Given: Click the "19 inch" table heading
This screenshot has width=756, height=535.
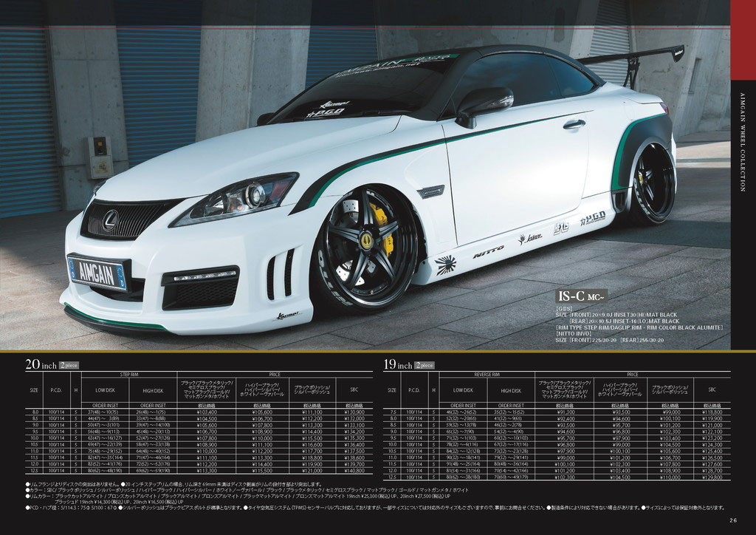Looking at the screenshot, I should (398, 365).
